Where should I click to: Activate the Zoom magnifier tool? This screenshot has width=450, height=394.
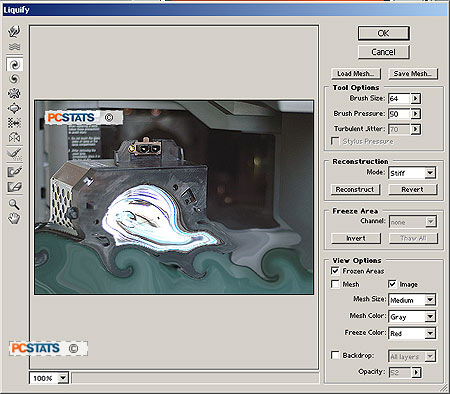coord(14,204)
